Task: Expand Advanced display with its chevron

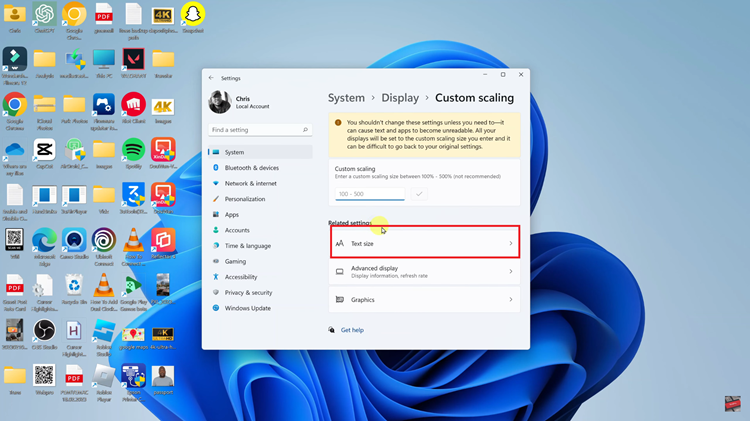Action: [511, 271]
